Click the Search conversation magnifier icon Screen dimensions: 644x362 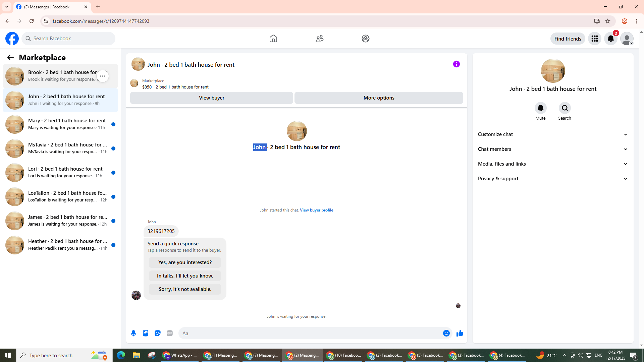point(565,108)
